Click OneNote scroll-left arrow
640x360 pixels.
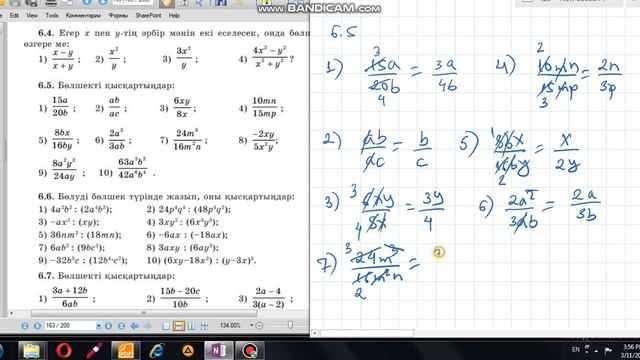pos(315,333)
